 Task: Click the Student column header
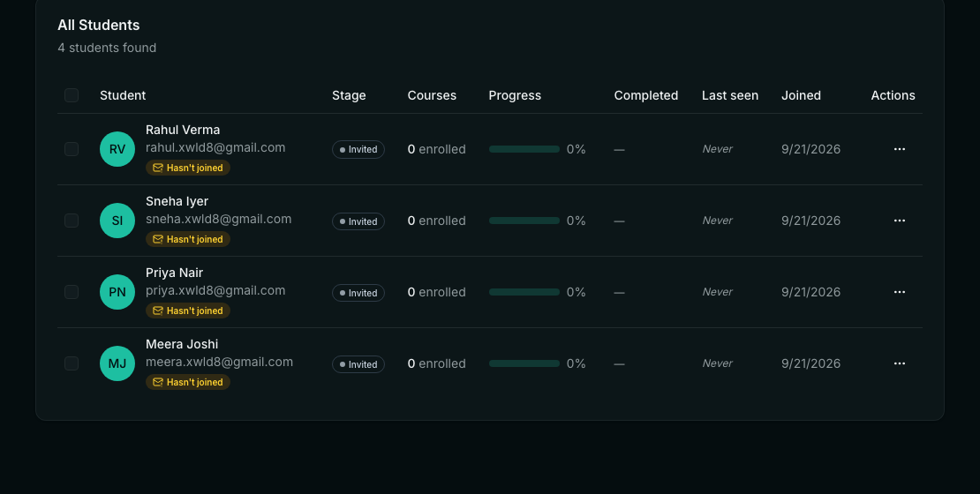(x=123, y=95)
